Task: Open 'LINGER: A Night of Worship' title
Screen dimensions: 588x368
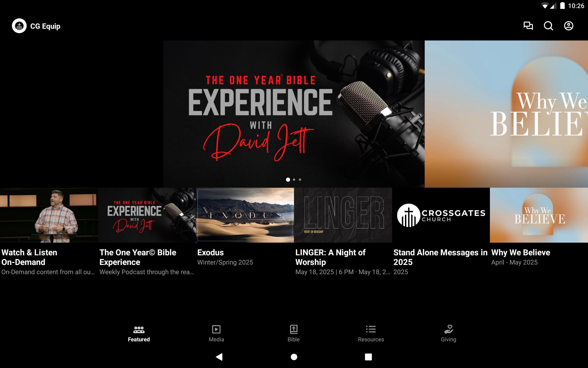Action: [331, 257]
